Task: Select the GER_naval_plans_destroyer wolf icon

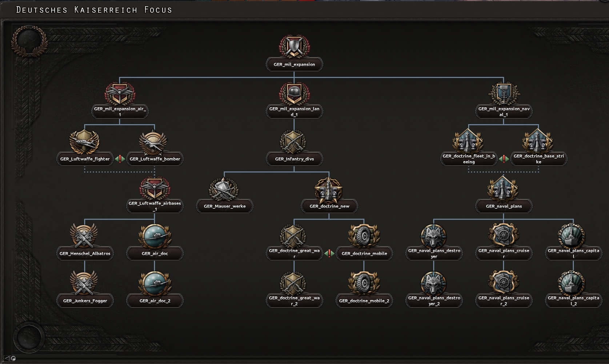Action: (x=433, y=236)
